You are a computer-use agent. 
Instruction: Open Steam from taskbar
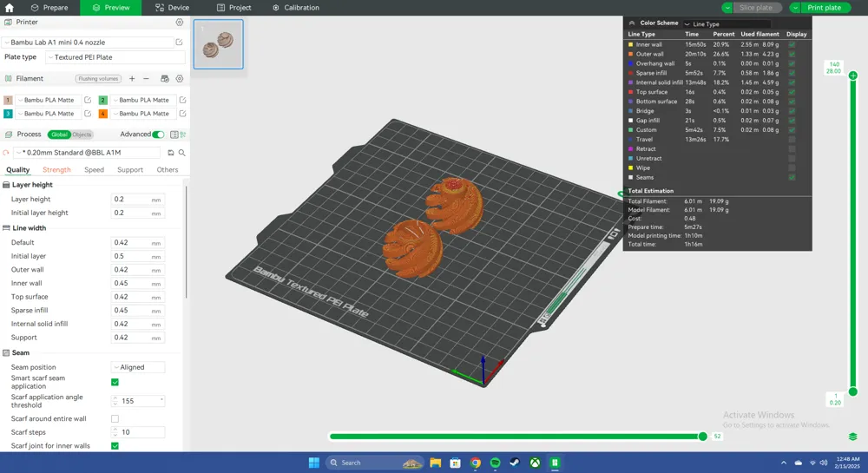pyautogui.click(x=515, y=463)
